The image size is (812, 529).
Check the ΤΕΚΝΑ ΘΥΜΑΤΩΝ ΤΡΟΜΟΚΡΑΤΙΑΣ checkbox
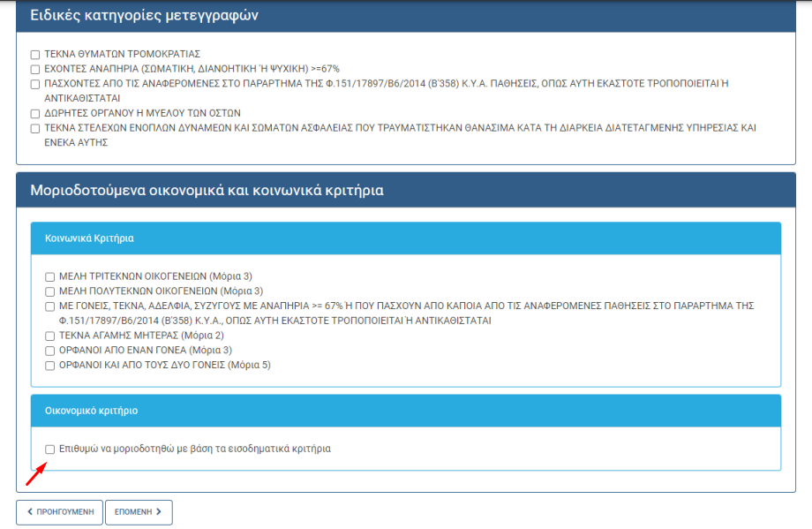35,55
